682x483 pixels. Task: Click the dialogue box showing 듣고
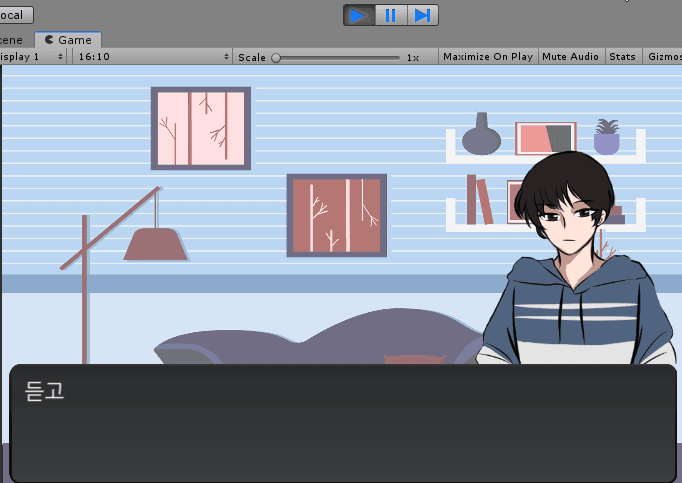(x=343, y=423)
